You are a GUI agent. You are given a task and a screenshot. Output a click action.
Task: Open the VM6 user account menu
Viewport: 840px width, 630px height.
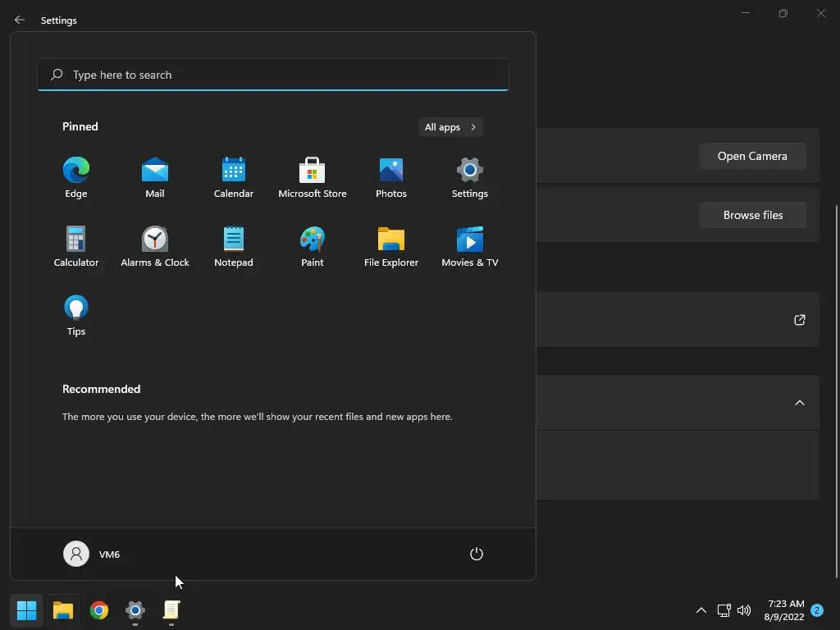pyautogui.click(x=92, y=554)
